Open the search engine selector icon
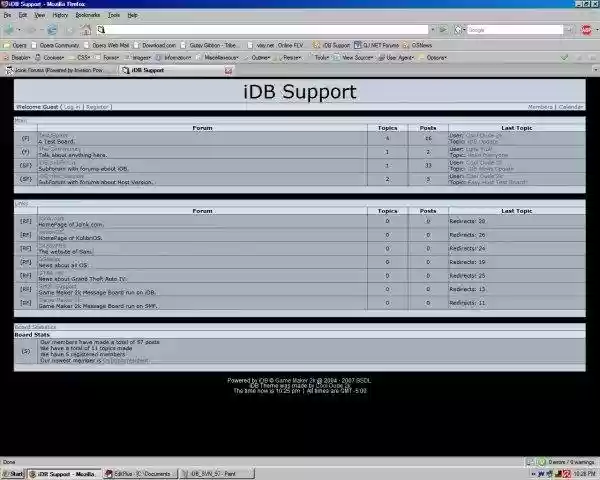600x480 pixels. (x=458, y=29)
